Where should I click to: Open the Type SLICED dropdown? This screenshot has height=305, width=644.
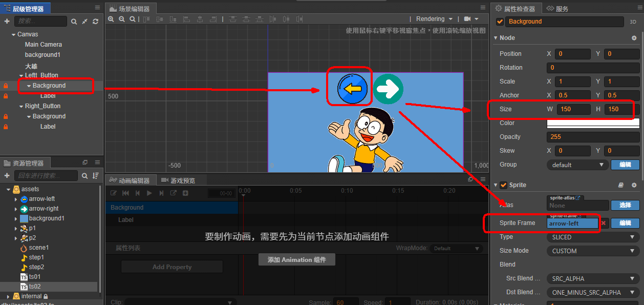593,237
